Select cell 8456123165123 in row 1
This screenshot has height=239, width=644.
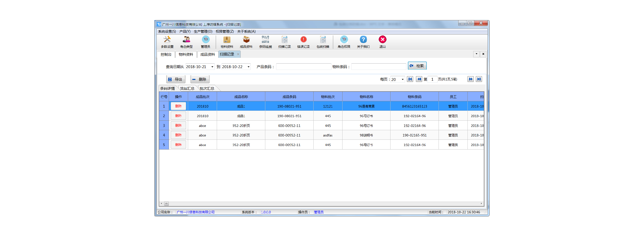tap(414, 106)
